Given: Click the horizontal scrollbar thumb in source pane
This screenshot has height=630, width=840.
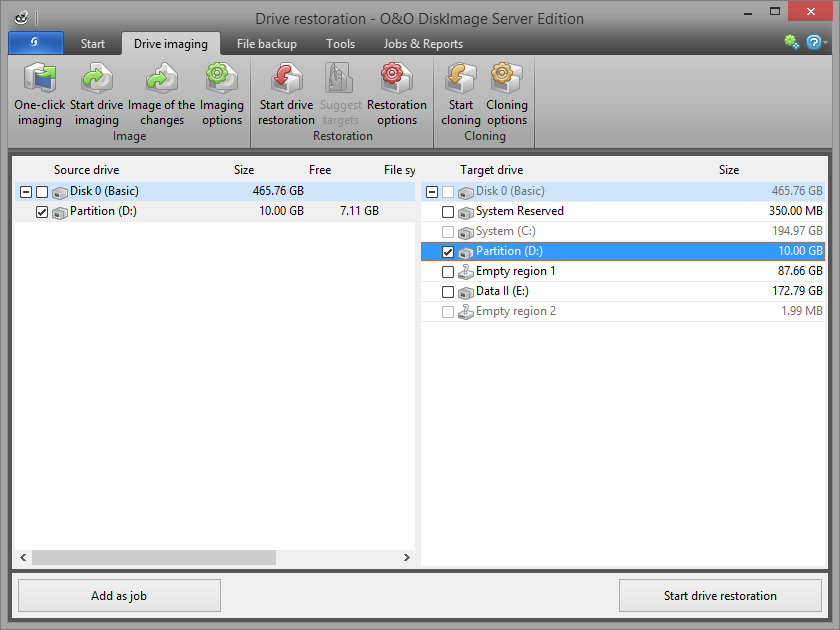Looking at the screenshot, I should click(154, 557).
